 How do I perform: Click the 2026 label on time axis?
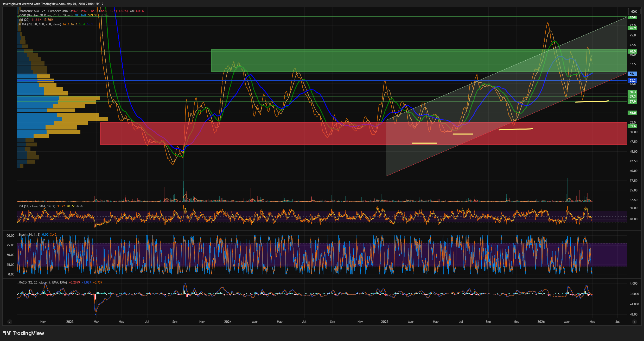(541, 322)
